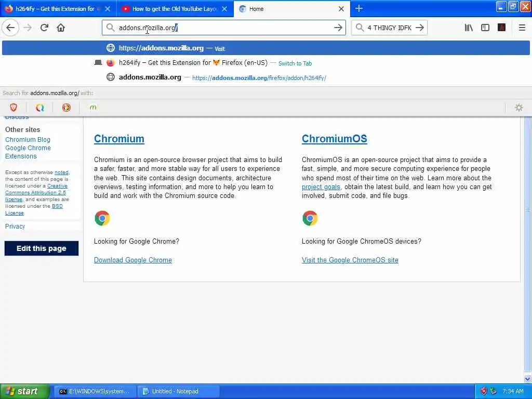Open the Library toolbar icon

click(469, 28)
